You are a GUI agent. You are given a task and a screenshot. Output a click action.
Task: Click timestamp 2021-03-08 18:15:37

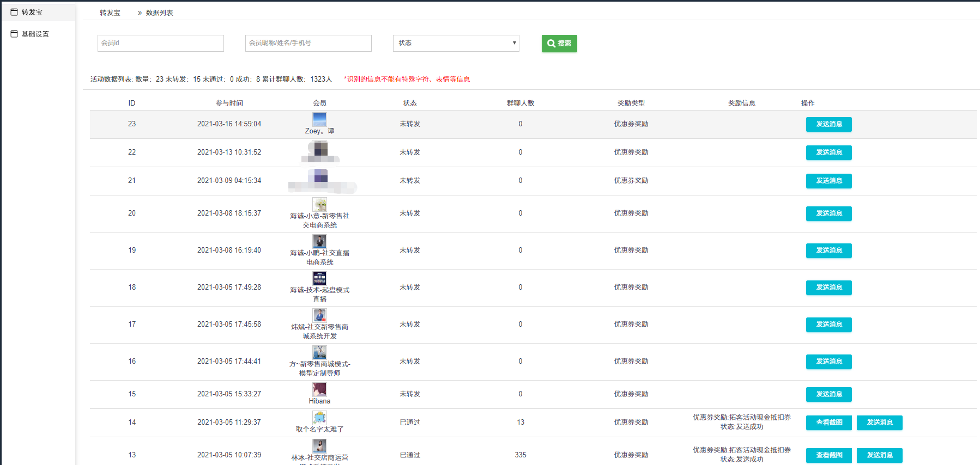(x=229, y=213)
